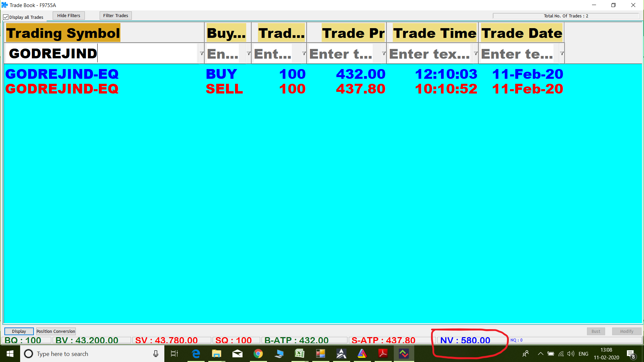Open Adobe Acrobat Reader from the taskbar
644x362 pixels.
(383, 354)
